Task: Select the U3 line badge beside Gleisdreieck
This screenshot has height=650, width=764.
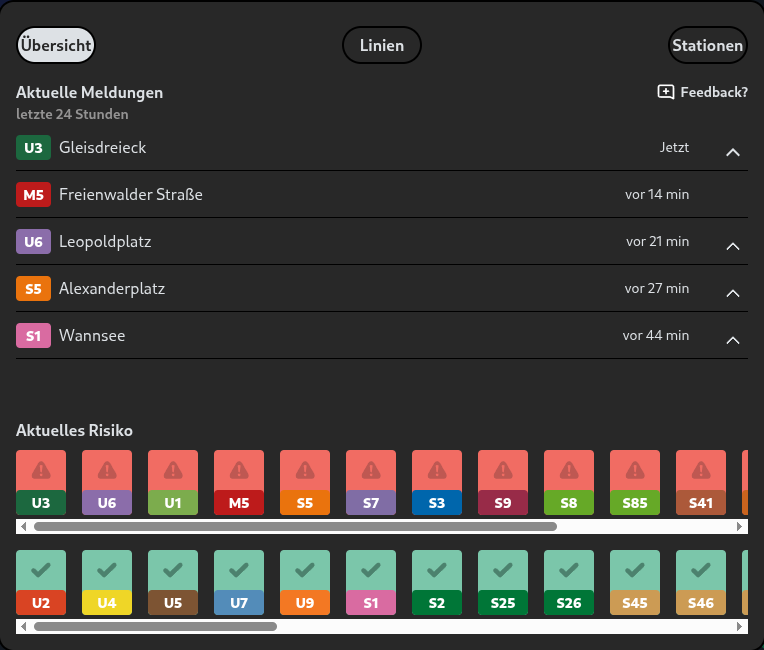Action: pos(33,148)
